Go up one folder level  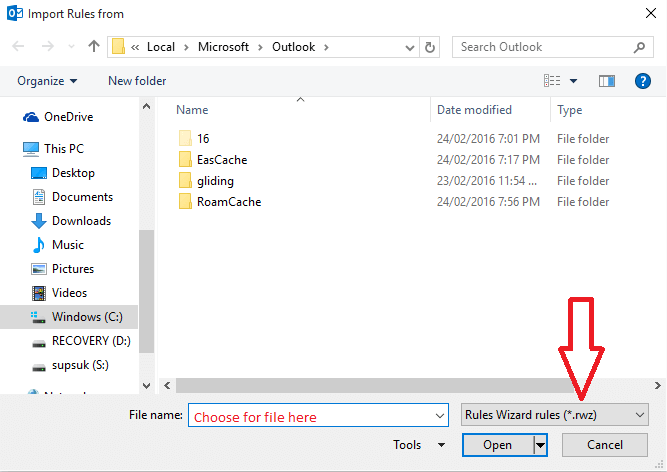click(94, 46)
